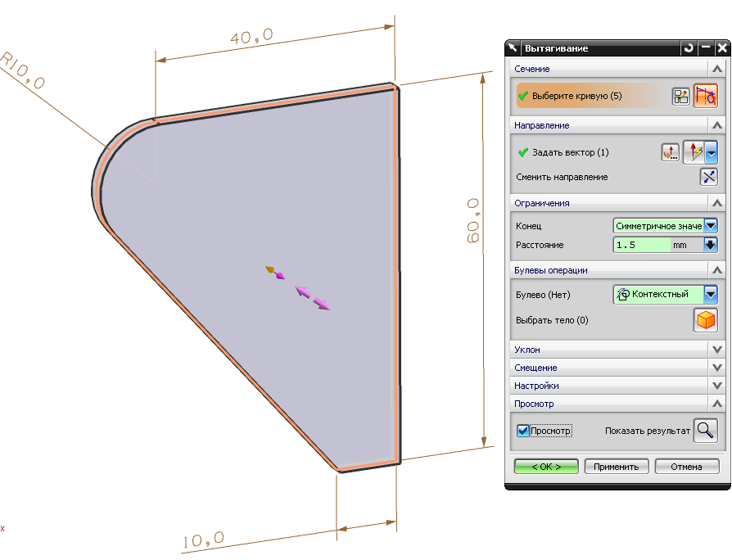
Task: Open vector type dropdown arrow
Action: point(711,152)
